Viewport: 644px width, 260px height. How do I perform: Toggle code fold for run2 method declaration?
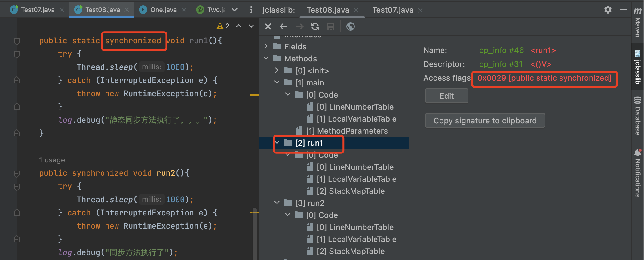tap(17, 173)
